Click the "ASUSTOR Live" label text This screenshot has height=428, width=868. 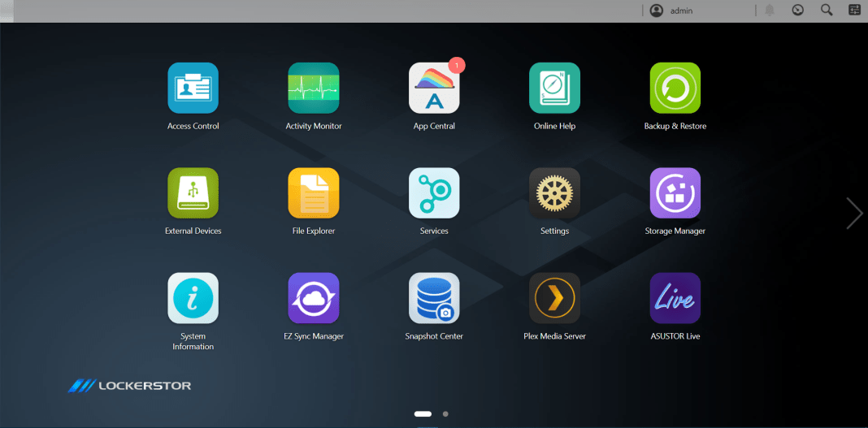tap(675, 336)
